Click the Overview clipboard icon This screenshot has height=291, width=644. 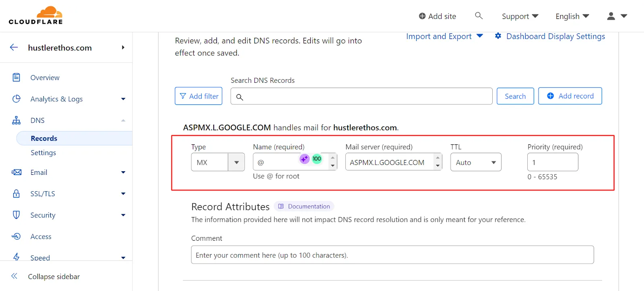(x=16, y=77)
